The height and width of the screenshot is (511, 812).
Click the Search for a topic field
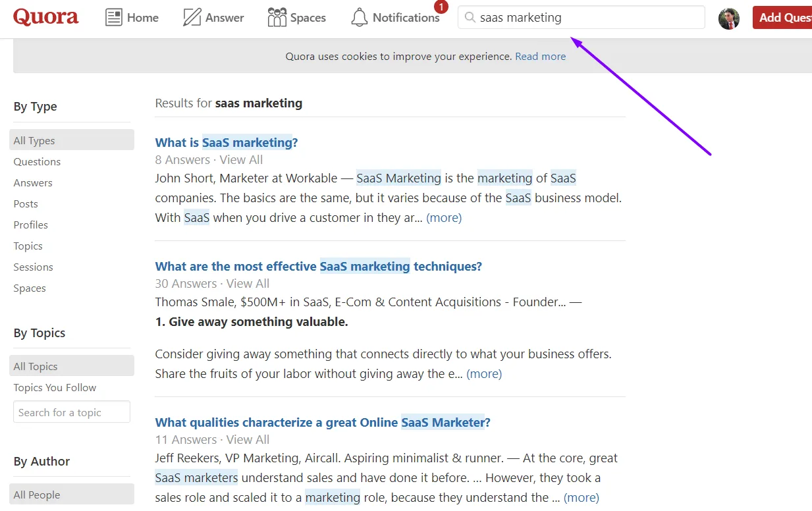click(x=72, y=412)
